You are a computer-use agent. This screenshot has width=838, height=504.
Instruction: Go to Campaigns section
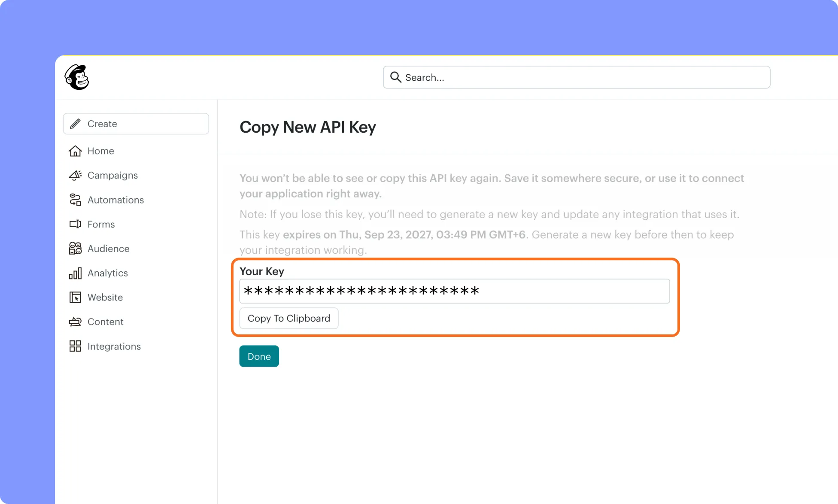112,175
